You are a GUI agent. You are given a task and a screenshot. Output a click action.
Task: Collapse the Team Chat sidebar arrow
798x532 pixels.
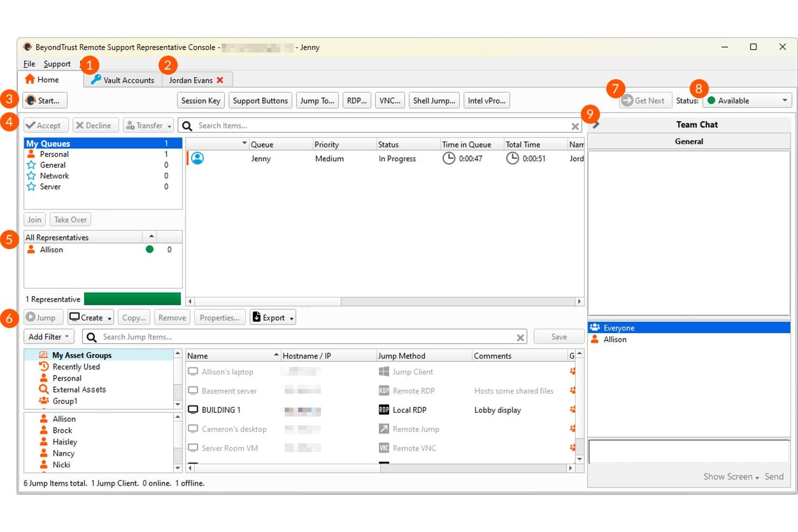(596, 125)
